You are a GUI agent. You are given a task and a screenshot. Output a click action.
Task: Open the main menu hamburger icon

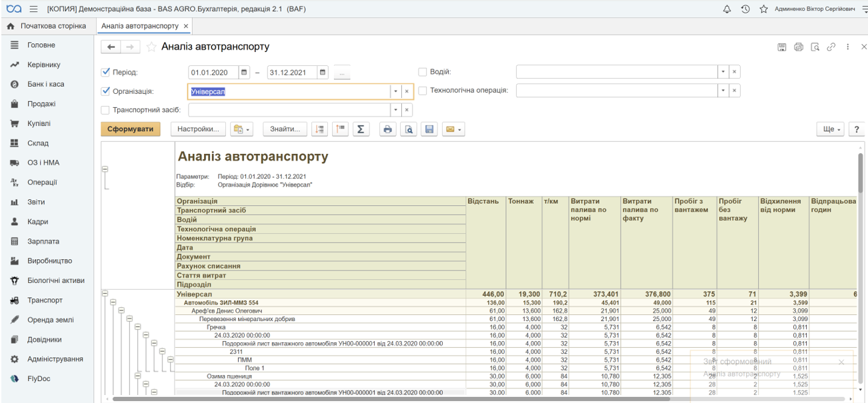[x=33, y=9]
